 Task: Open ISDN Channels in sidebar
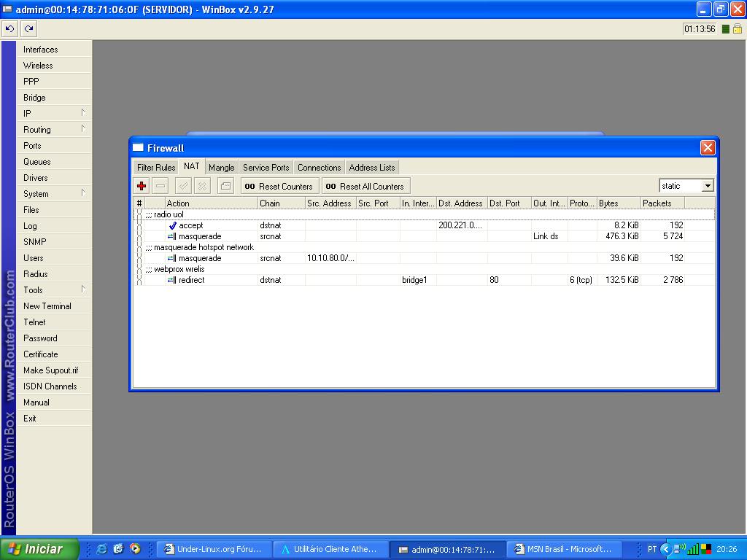pyautogui.click(x=54, y=386)
